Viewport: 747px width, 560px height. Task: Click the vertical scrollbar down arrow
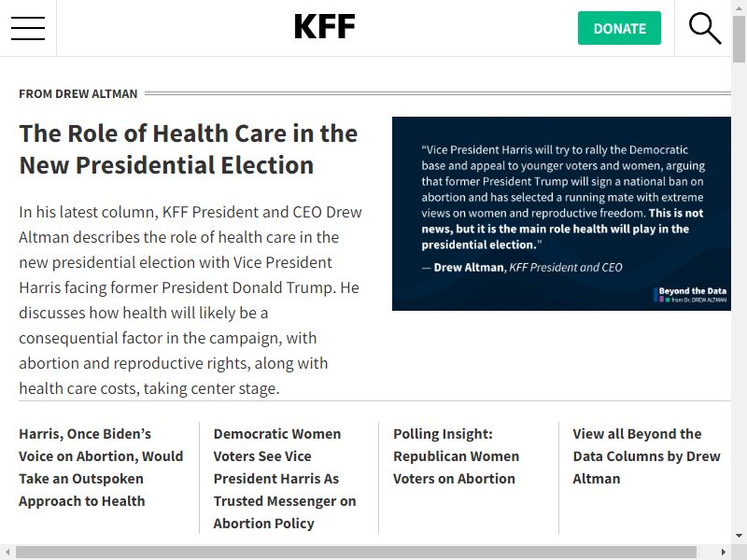pos(739,536)
